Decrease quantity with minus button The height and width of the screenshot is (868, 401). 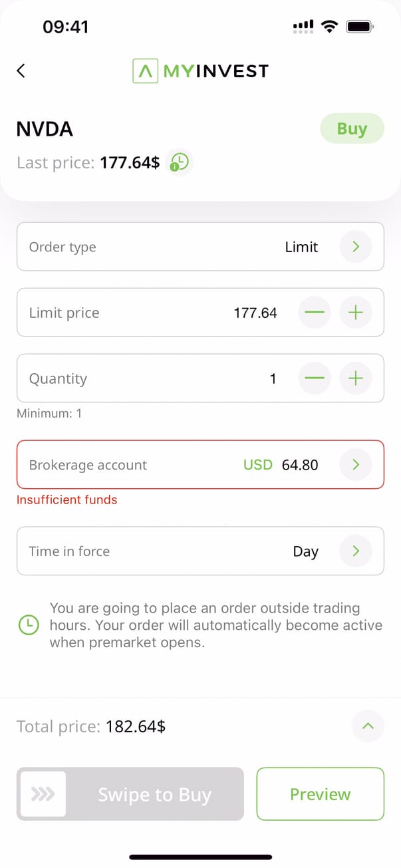[x=314, y=378]
